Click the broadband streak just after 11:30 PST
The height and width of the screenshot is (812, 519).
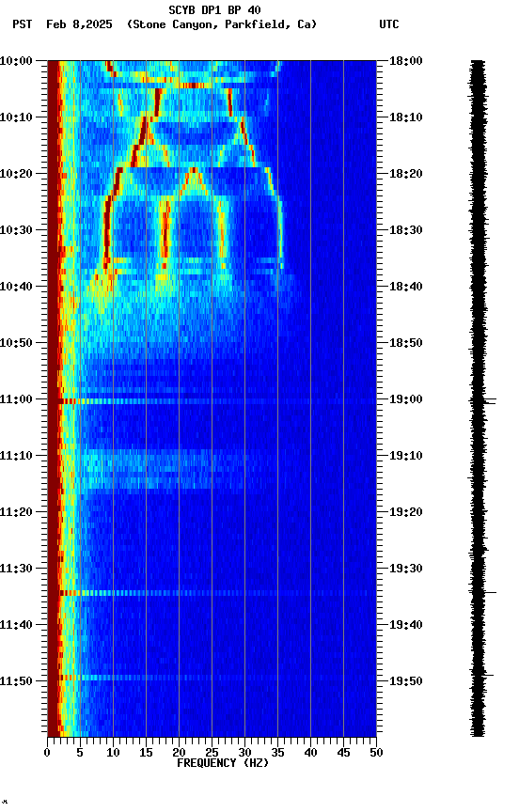tap(217, 593)
